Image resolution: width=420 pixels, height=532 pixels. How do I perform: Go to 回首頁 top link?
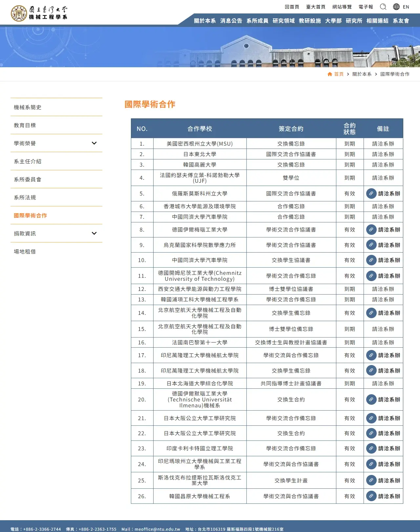292,7
